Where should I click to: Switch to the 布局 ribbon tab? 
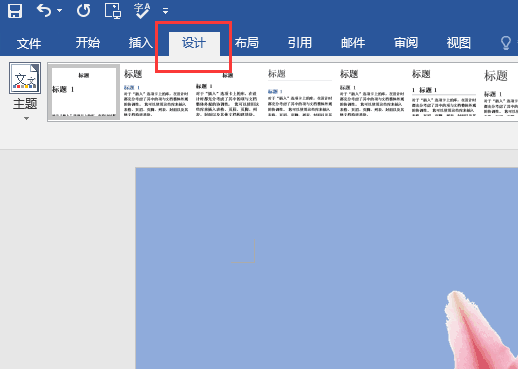[x=247, y=43]
